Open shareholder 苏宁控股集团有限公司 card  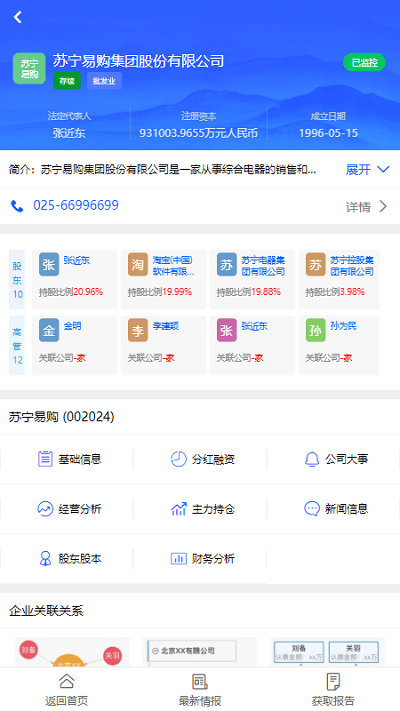tap(339, 279)
